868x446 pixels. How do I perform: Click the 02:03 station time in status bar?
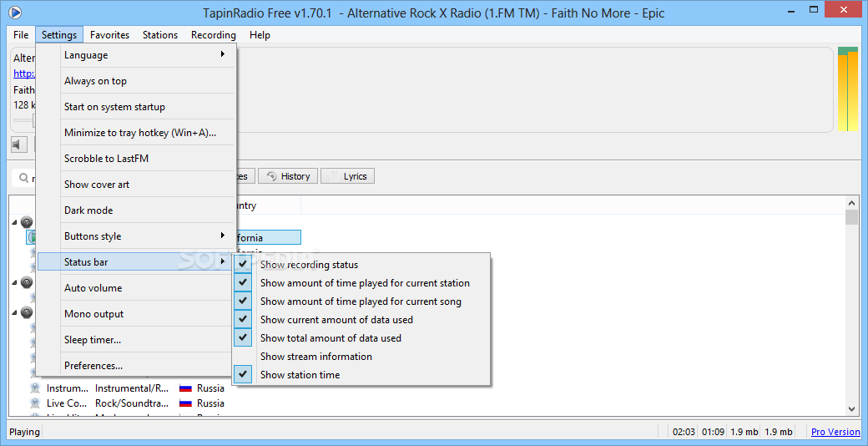[684, 432]
